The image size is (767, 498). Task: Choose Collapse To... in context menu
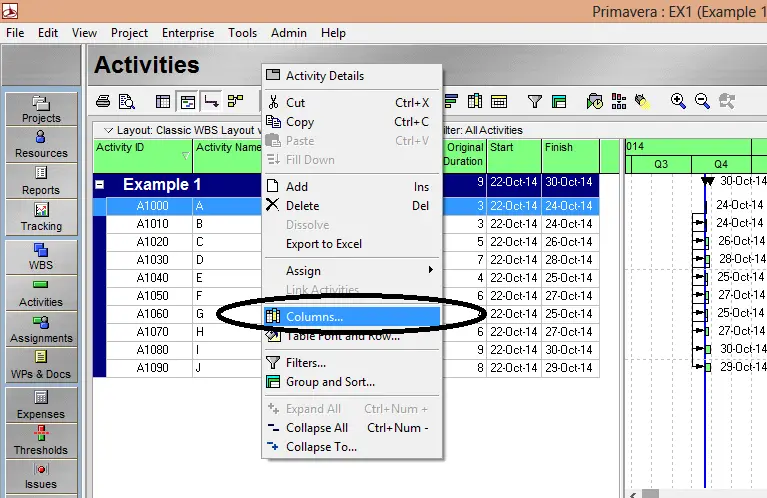(x=352, y=447)
